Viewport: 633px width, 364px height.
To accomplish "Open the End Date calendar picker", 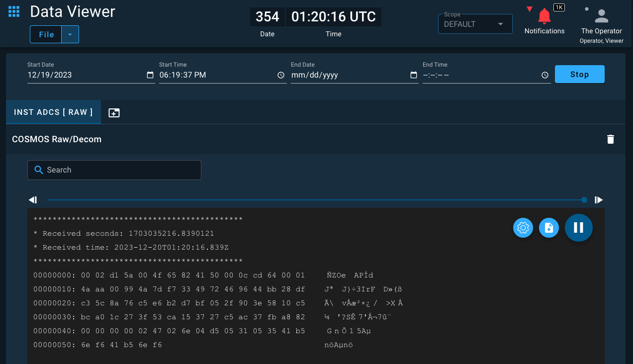I will pos(414,75).
